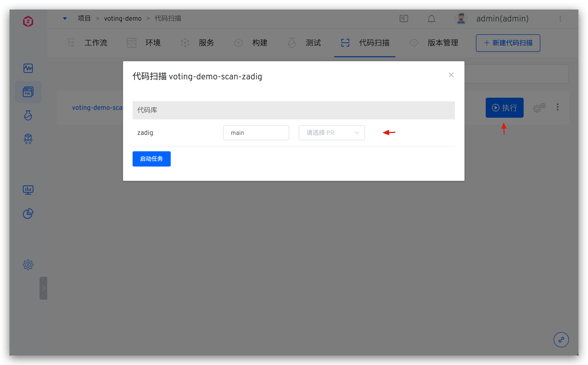Open the documentation book icon

pyautogui.click(x=404, y=19)
